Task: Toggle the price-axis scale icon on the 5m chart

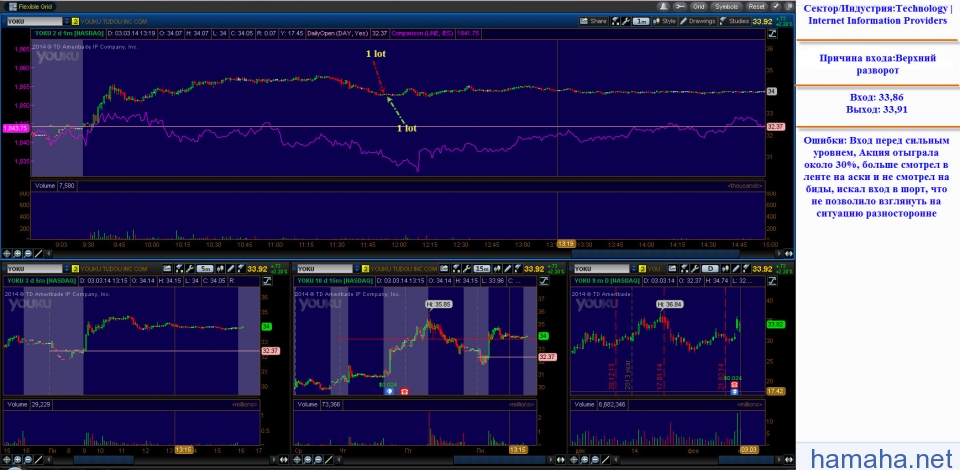Action: (x=267, y=281)
